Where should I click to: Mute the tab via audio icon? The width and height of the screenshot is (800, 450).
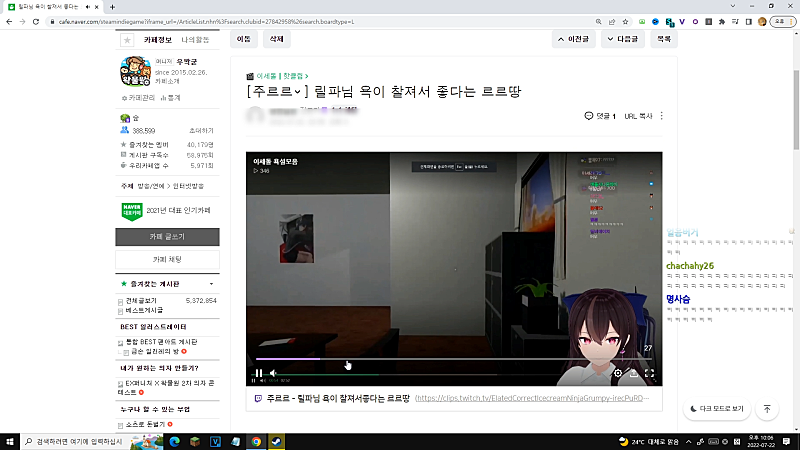click(88, 7)
